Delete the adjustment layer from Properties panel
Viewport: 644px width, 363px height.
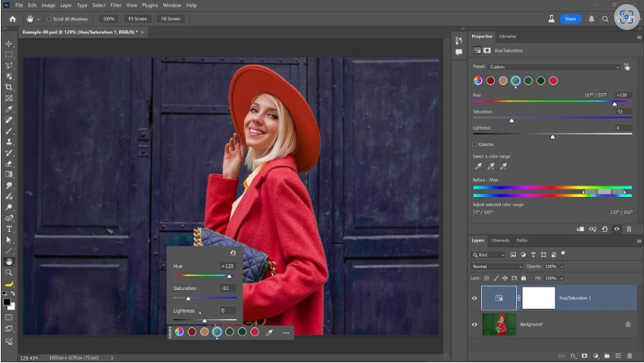629,229
